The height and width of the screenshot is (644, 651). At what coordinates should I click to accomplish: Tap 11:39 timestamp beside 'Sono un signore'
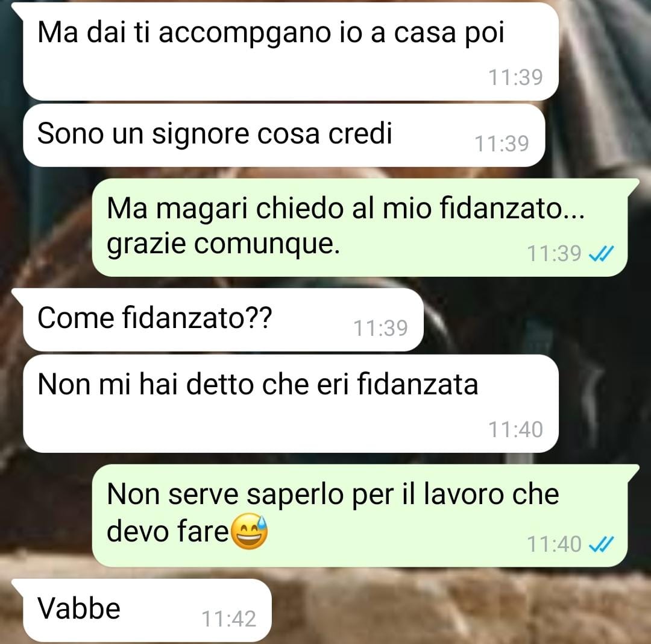point(502,144)
